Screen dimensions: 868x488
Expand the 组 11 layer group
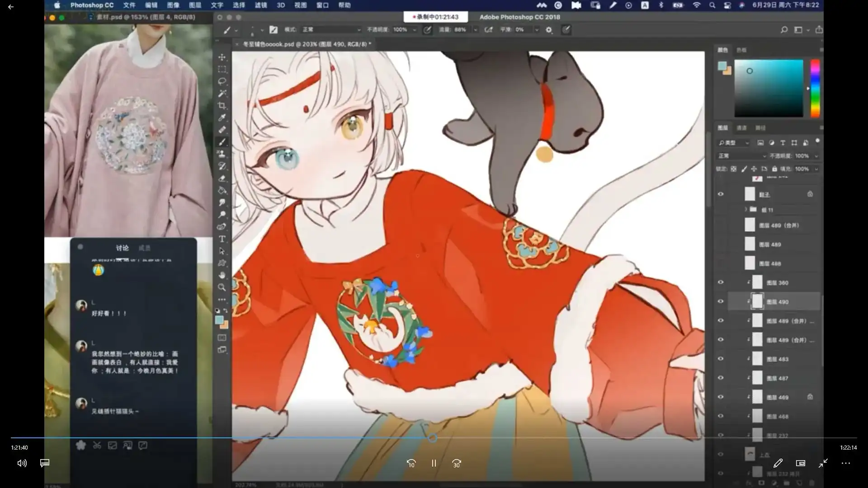(x=746, y=210)
